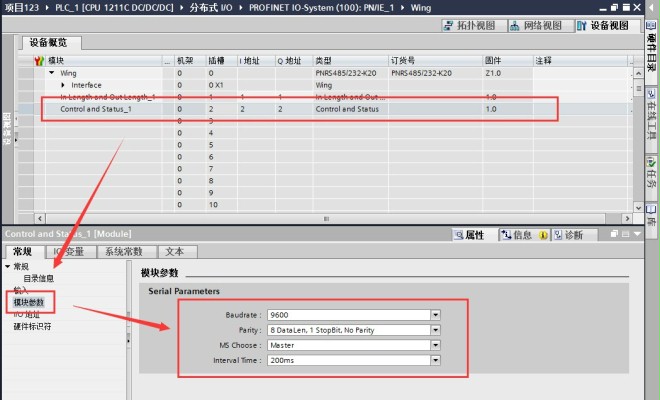660x400 pixels.
Task: Select 硬件标识符 in the navigation tree
Action: click(32, 326)
